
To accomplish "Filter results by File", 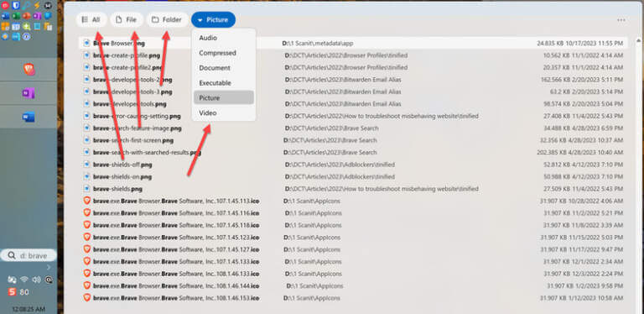I will click(126, 19).
